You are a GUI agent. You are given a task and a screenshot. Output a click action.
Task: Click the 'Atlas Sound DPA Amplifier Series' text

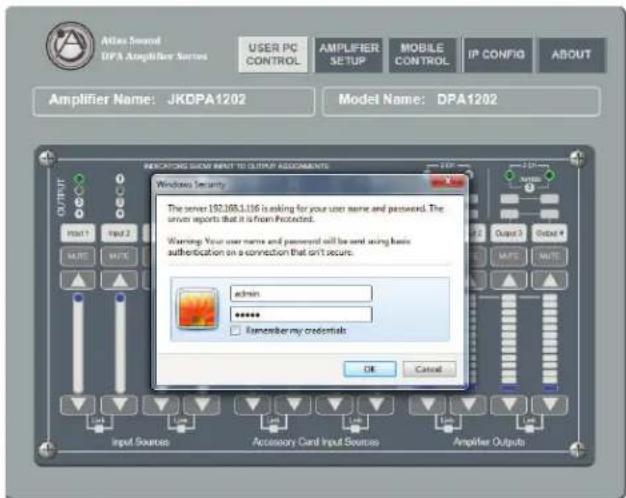154,48
